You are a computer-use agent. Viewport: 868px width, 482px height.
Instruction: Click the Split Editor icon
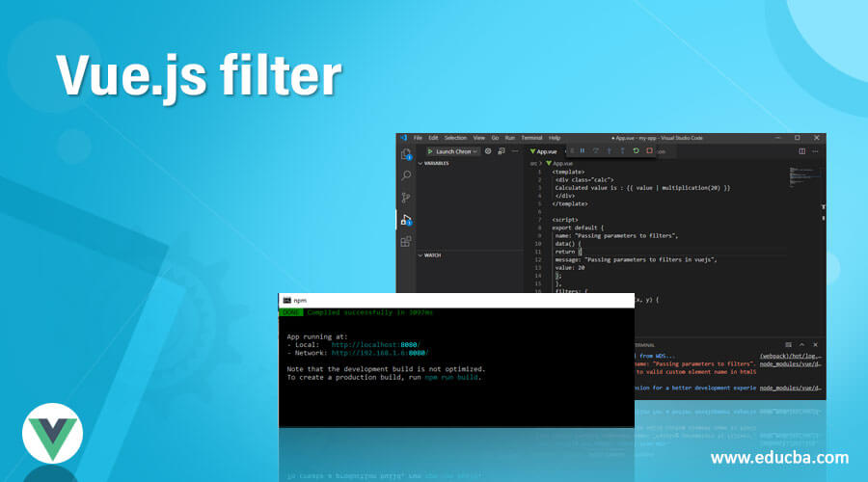click(x=801, y=151)
